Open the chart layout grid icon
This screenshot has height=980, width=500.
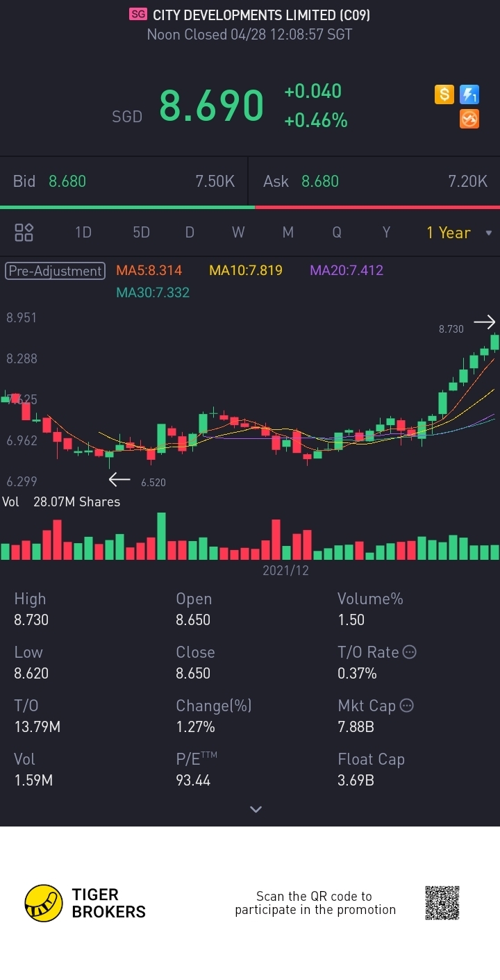pyautogui.click(x=24, y=233)
